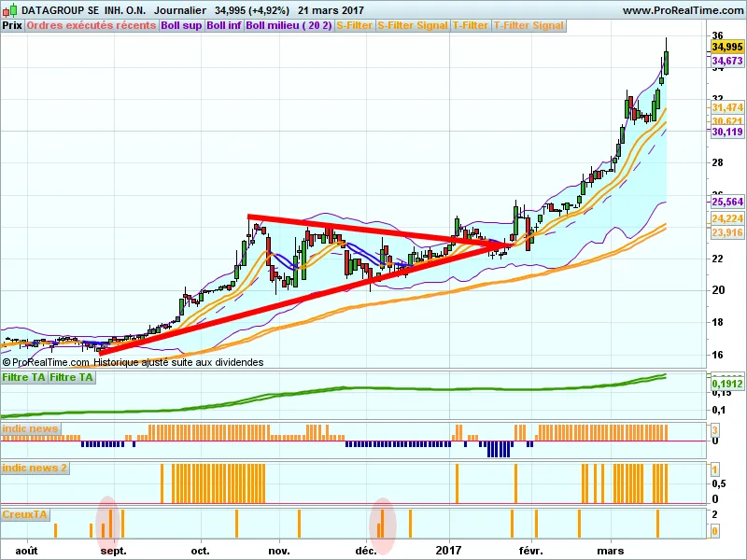Open the Ordres exécutés récents label

click(92, 25)
